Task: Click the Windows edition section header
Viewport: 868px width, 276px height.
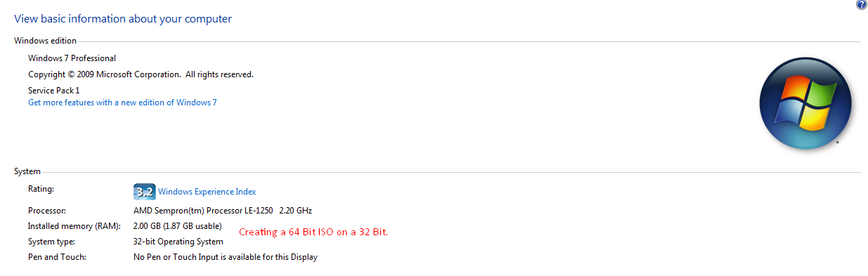Action: (45, 41)
